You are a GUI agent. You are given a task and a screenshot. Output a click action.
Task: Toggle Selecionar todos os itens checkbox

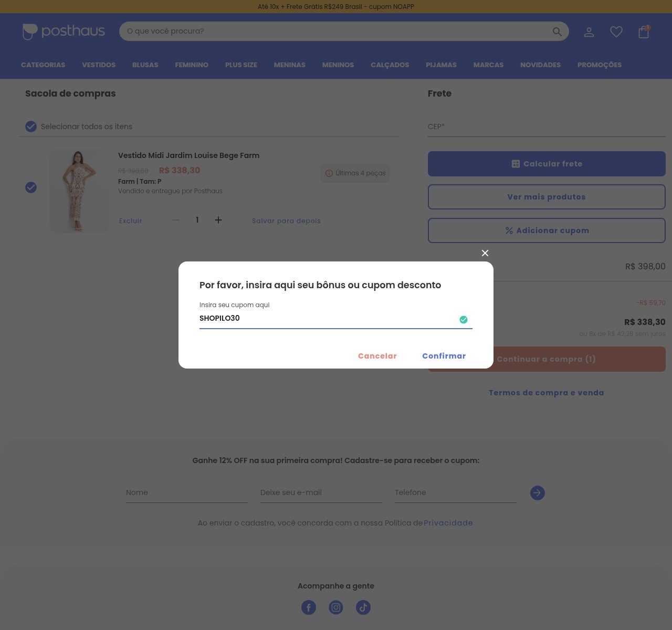pos(31,127)
